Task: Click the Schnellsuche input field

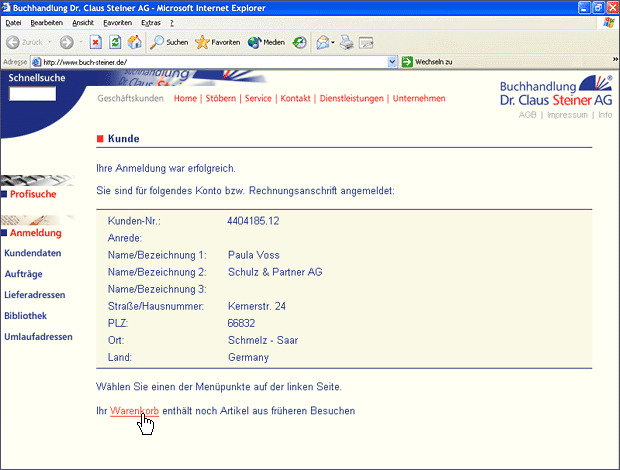Action: (32, 94)
